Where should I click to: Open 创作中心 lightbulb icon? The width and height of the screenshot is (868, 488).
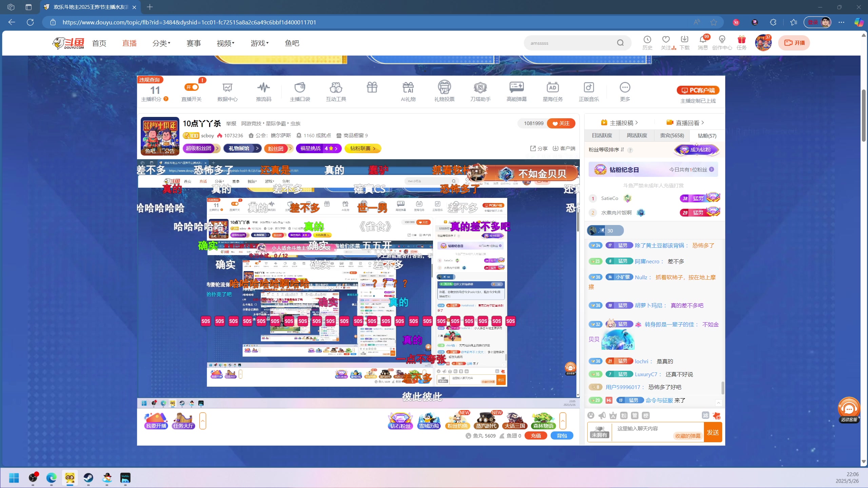click(x=722, y=43)
